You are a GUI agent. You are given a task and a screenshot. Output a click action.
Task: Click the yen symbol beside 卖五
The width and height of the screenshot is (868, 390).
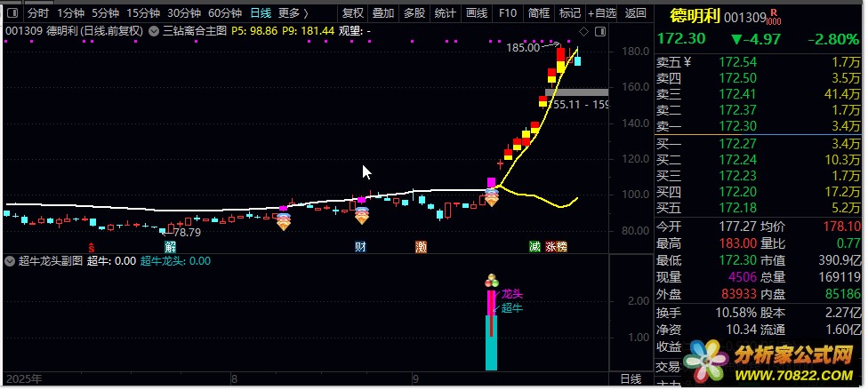pyautogui.click(x=688, y=62)
